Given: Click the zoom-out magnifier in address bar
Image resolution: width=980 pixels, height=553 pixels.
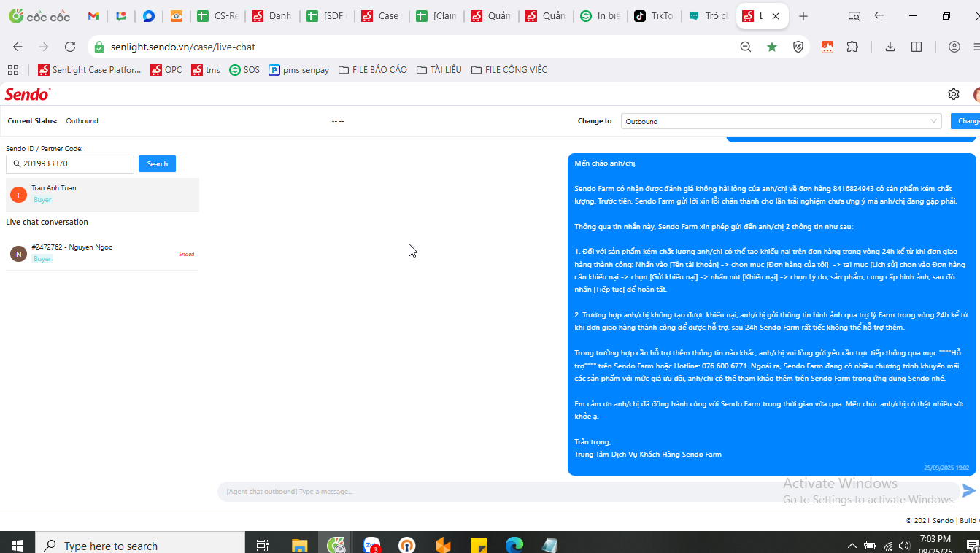Looking at the screenshot, I should pos(746,47).
